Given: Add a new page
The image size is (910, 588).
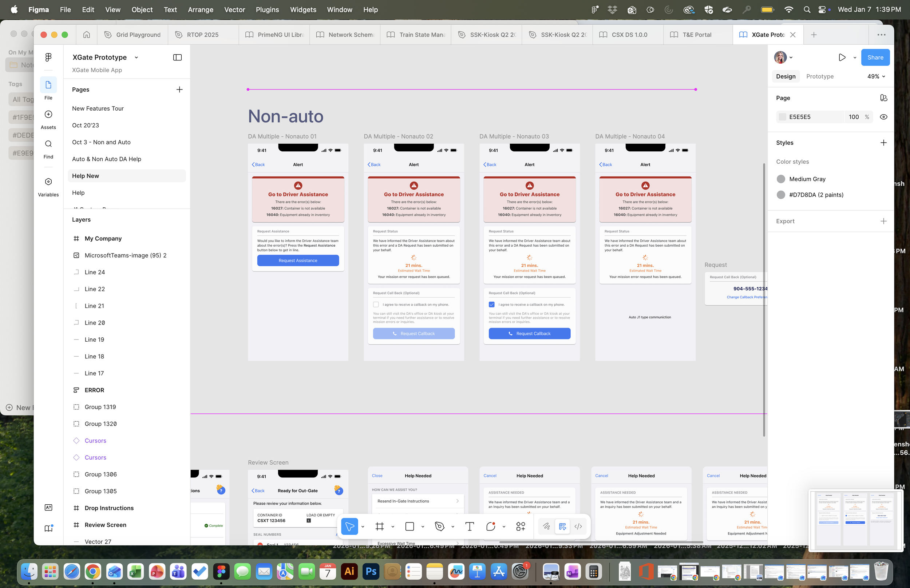Looking at the screenshot, I should click(179, 90).
